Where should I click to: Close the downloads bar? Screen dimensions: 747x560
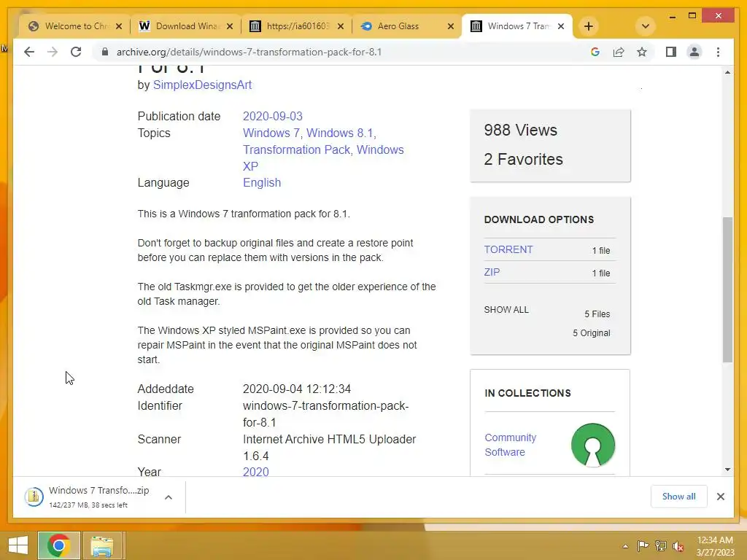[x=720, y=497]
